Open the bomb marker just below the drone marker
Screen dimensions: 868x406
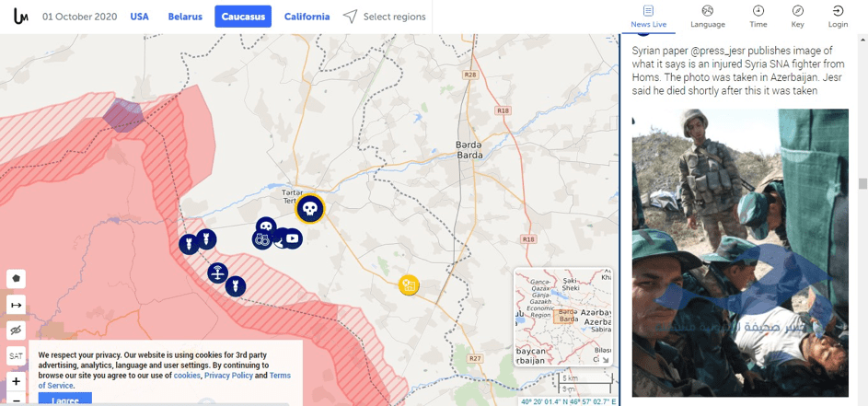click(x=236, y=285)
